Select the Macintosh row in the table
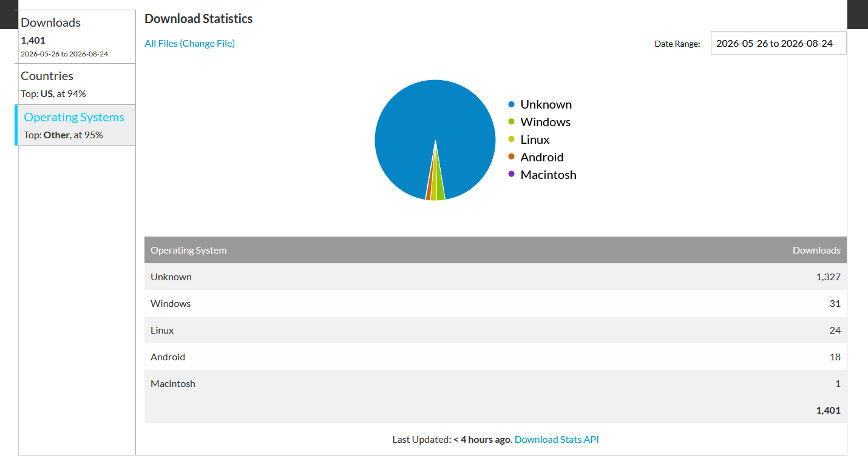Viewport: 868px width, 461px height. 495,383
